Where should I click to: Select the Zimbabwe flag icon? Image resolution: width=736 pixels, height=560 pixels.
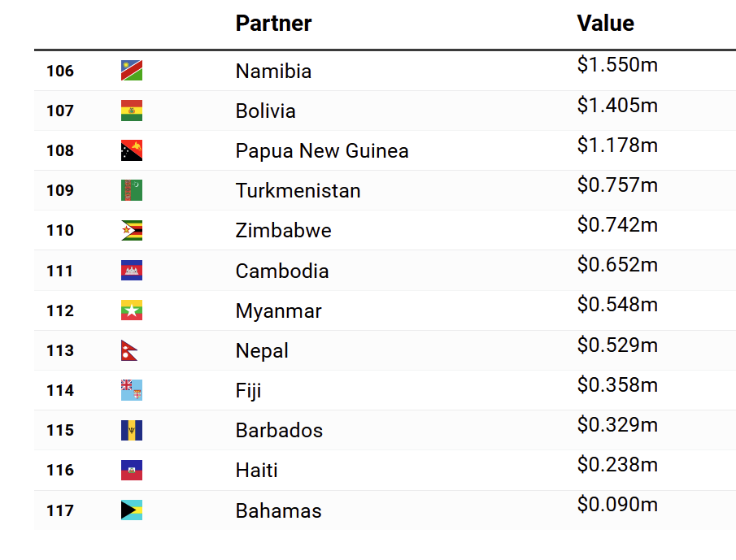[x=132, y=230]
